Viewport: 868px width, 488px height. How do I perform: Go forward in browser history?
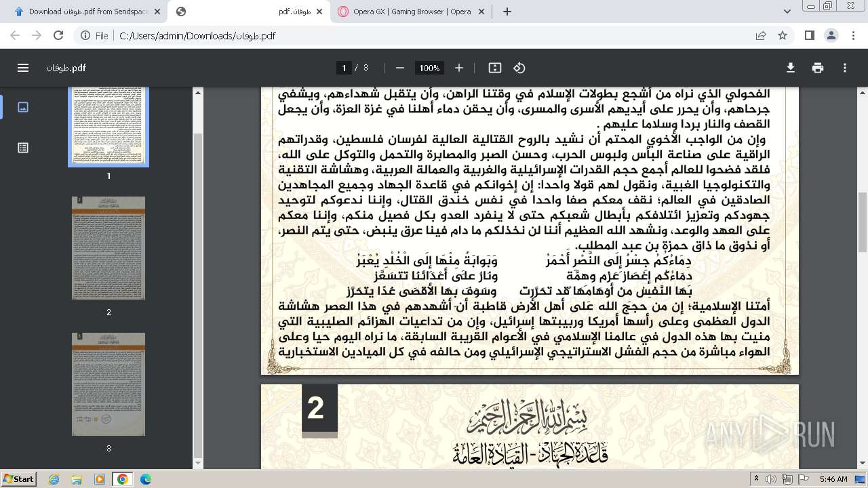37,36
